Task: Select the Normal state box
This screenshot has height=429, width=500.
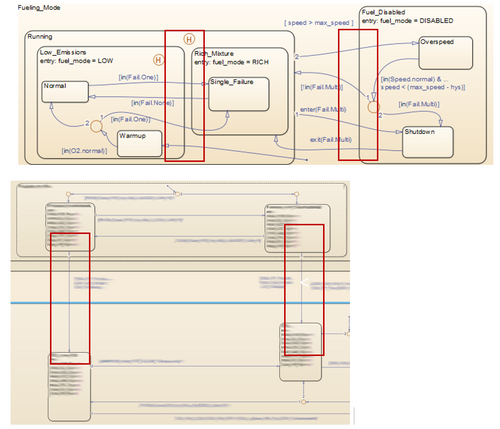Action: [65, 92]
